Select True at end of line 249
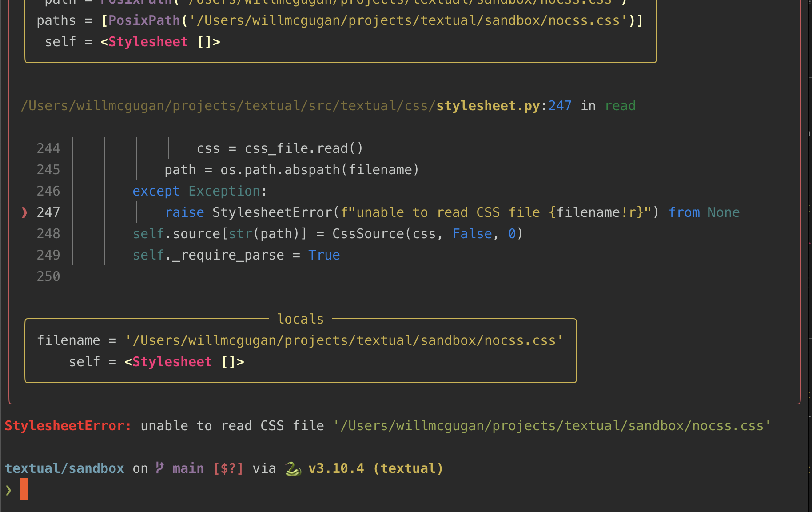Viewport: 812px width, 512px height. tap(324, 255)
